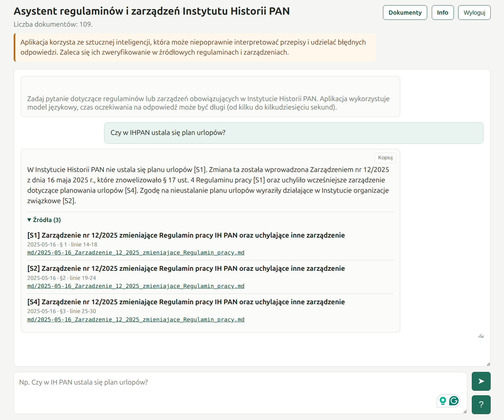Click the chat panel's corner resize grip

[x=488, y=364]
